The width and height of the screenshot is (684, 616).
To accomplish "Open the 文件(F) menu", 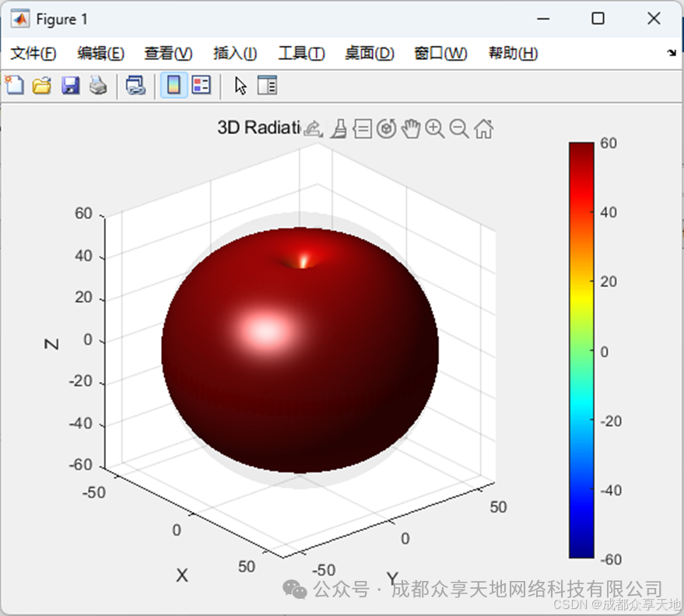I will [33, 53].
